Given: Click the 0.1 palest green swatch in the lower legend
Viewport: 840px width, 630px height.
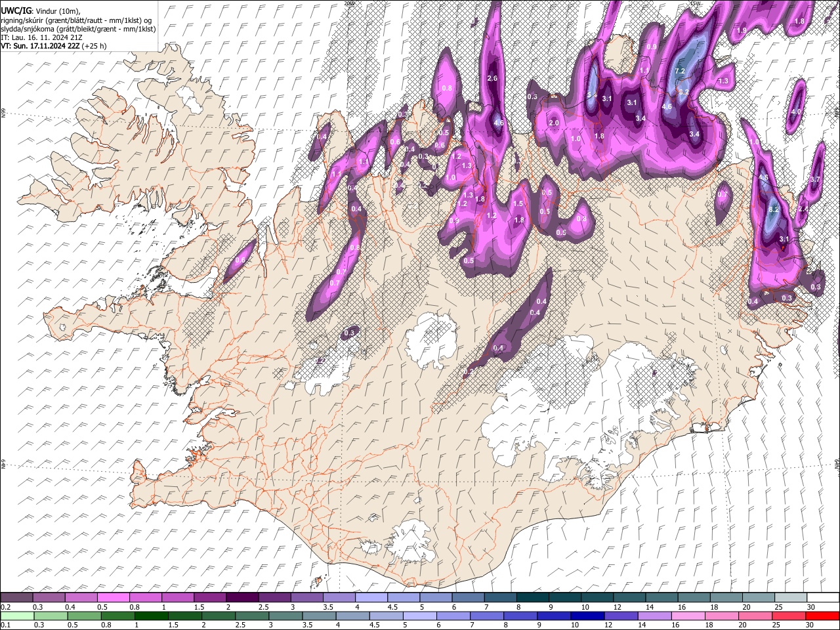Looking at the screenshot, I should tap(17, 616).
